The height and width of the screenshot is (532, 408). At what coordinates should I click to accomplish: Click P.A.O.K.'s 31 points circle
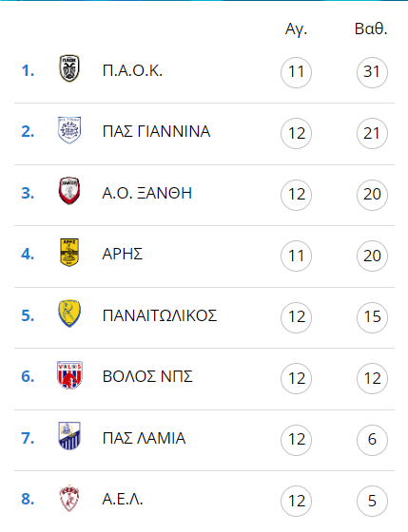click(372, 72)
